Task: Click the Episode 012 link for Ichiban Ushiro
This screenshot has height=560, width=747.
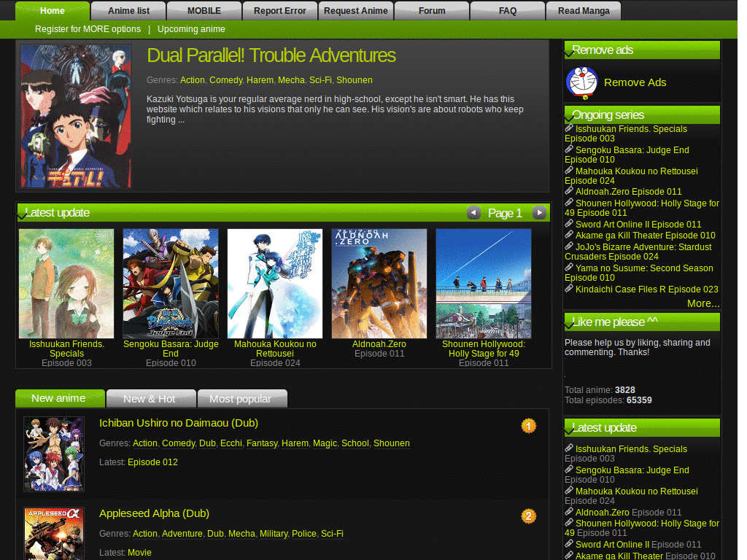Action: tap(152, 462)
